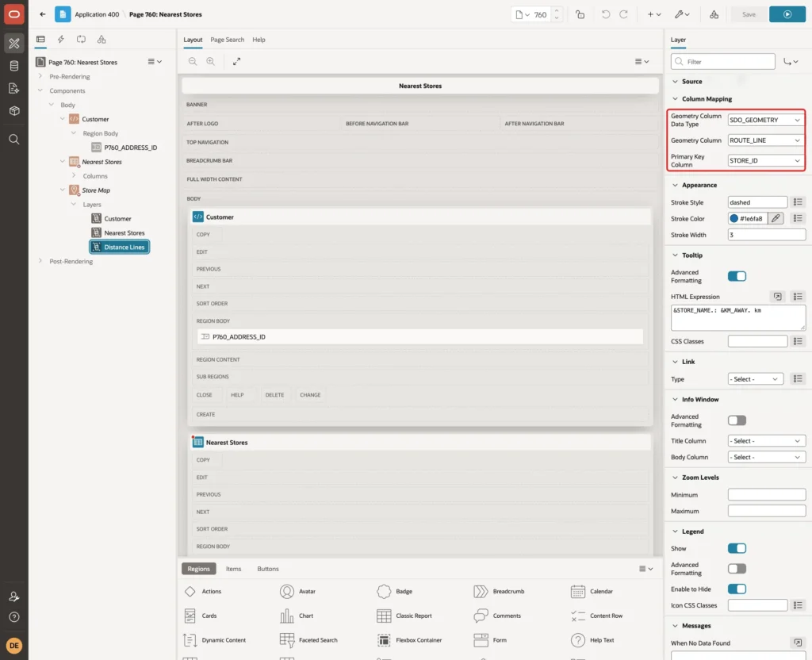This screenshot has width=812, height=660.
Task: Select the Buttons gallery tab
Action: coord(268,569)
